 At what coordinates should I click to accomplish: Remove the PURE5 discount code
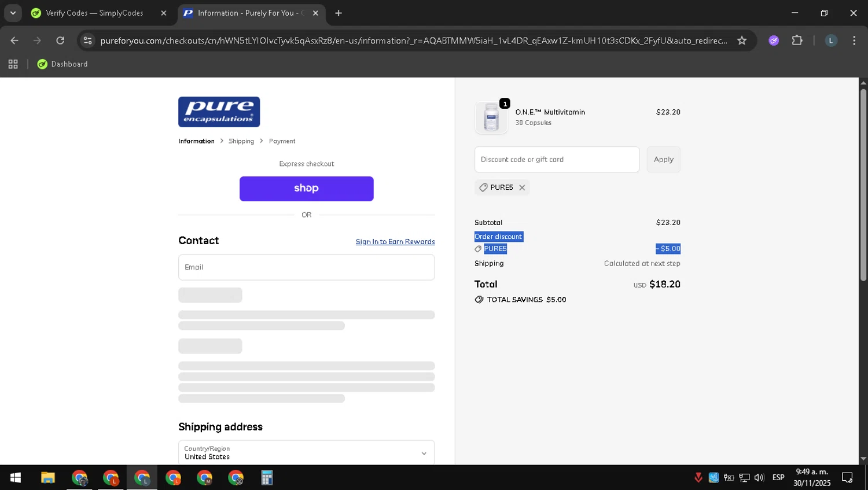point(522,187)
